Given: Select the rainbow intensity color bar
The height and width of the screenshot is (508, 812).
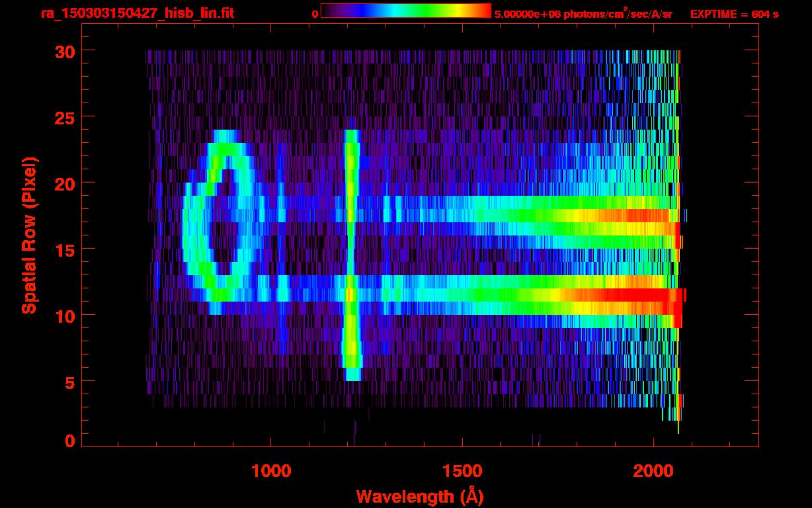Looking at the screenshot, I should pyautogui.click(x=406, y=11).
